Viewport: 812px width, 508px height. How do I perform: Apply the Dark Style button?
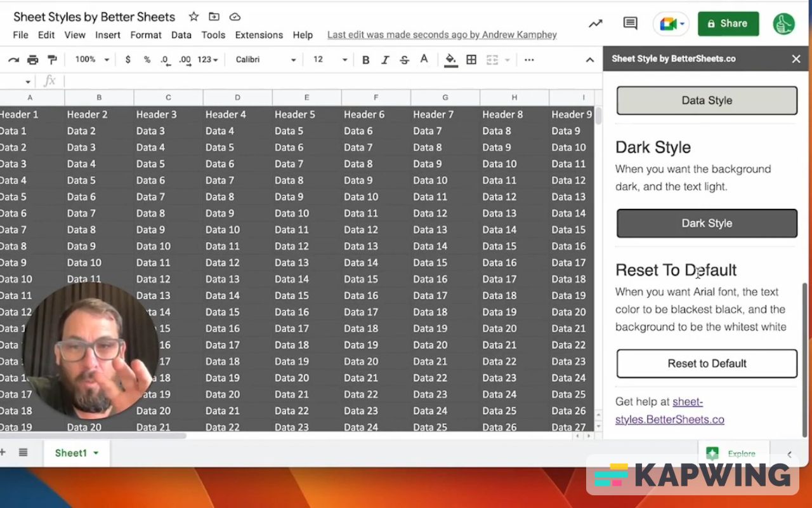707,224
